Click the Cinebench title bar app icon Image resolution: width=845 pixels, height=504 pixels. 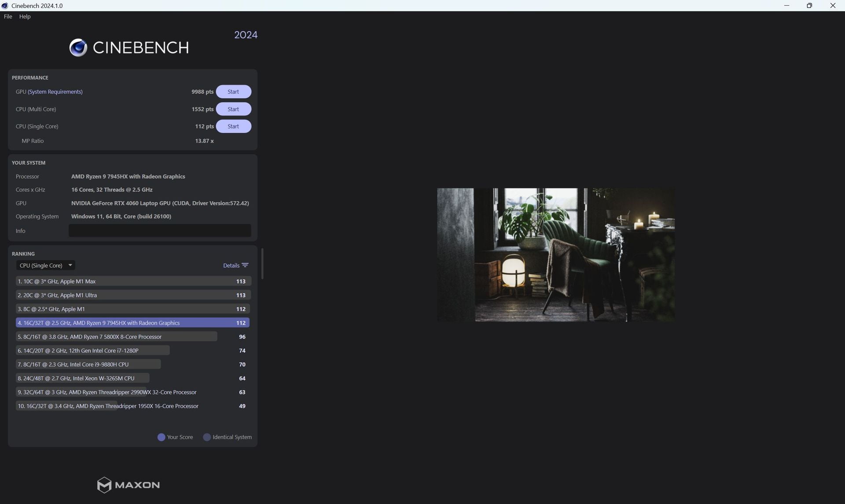[5, 6]
